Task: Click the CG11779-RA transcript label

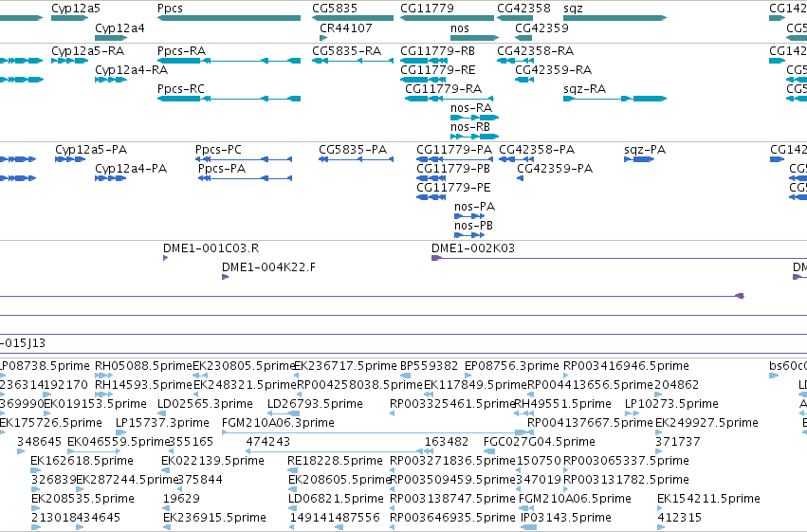Action: pyautogui.click(x=444, y=89)
